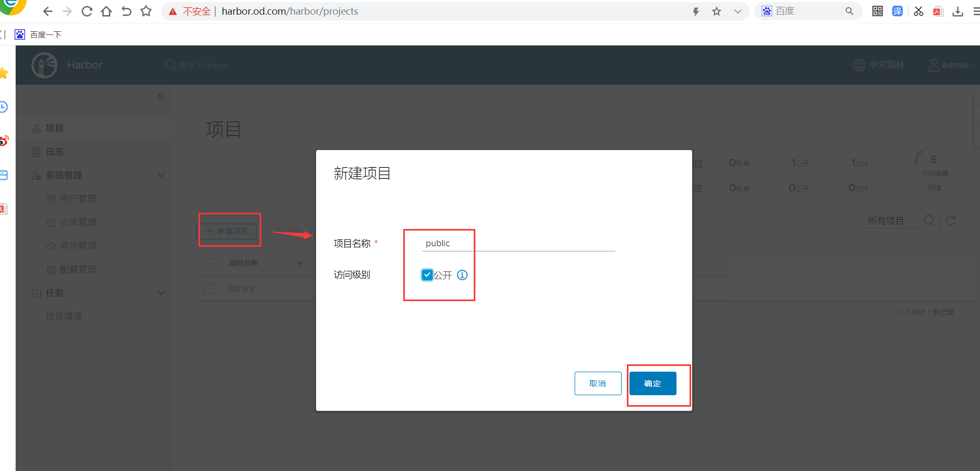The image size is (980, 471).
Task: Click the Baidu search box
Action: [807, 11]
